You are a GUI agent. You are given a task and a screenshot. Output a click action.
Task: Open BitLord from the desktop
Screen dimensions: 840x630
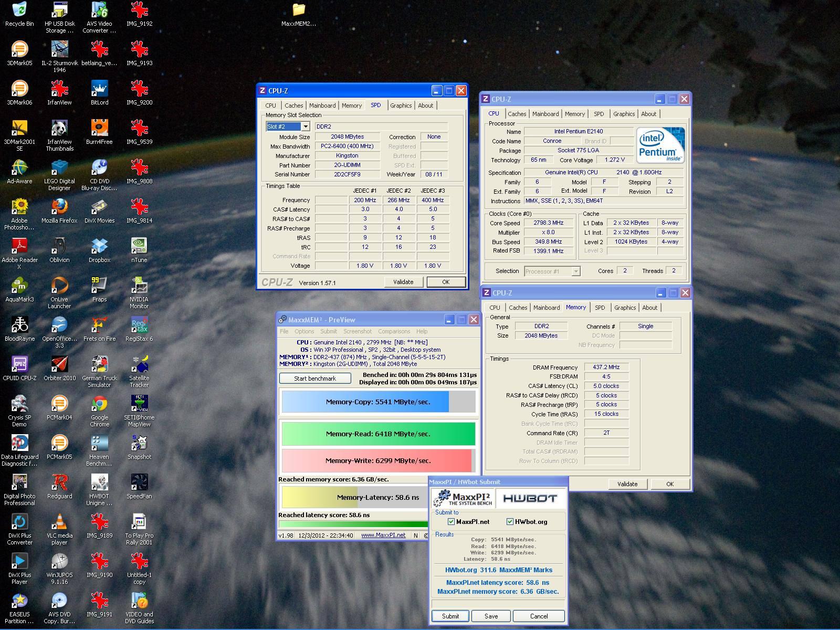click(x=99, y=93)
